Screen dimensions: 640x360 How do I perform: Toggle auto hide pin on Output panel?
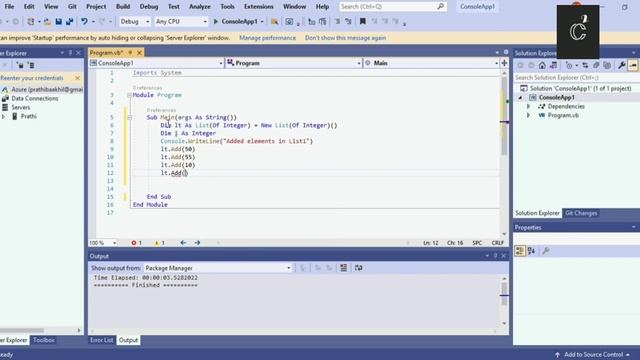pyautogui.click(x=496, y=256)
